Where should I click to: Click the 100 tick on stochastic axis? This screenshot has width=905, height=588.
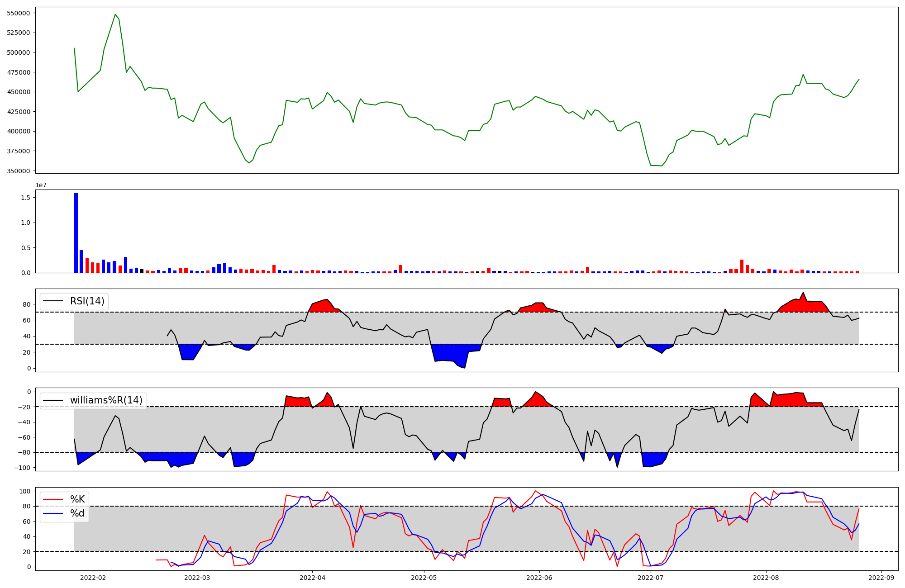25,491
